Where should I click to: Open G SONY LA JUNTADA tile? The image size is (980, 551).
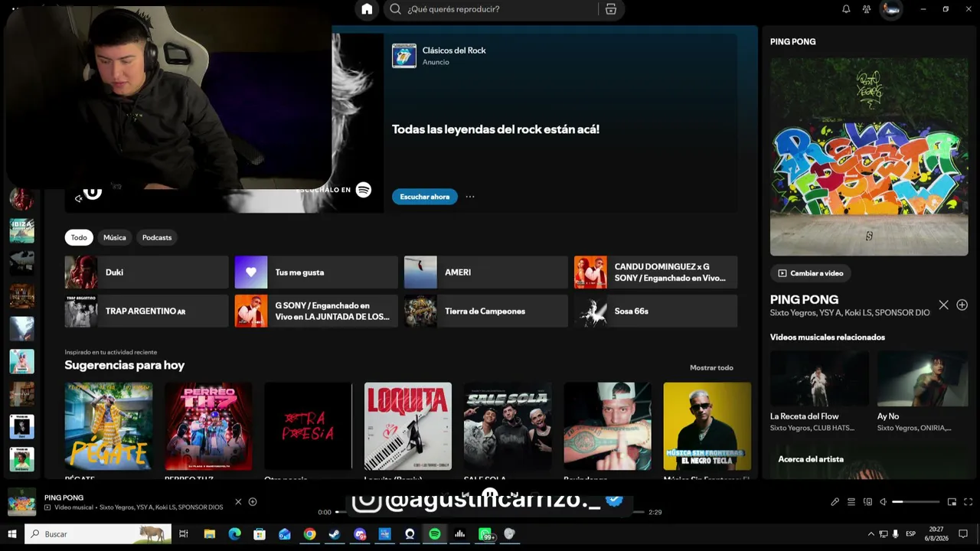coord(316,311)
